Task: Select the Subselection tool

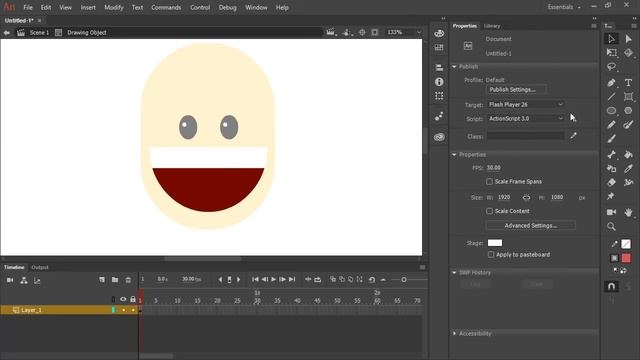Action: pyautogui.click(x=629, y=39)
